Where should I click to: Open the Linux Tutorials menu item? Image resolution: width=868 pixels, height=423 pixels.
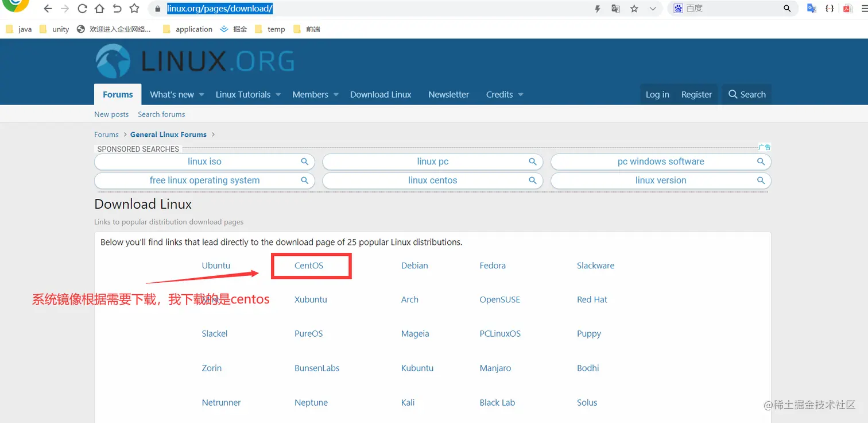(243, 94)
